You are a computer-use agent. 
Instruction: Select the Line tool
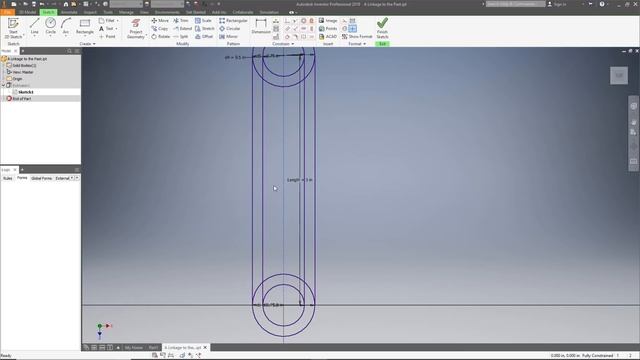coord(34,27)
